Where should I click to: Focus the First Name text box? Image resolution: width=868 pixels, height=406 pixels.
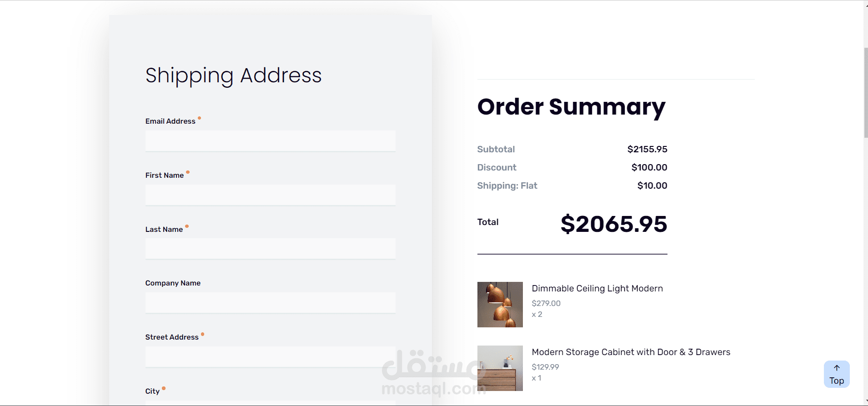(270, 195)
